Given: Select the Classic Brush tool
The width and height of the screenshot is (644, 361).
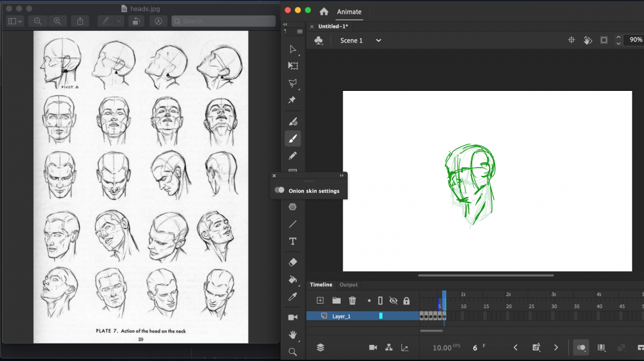Looking at the screenshot, I should [293, 139].
